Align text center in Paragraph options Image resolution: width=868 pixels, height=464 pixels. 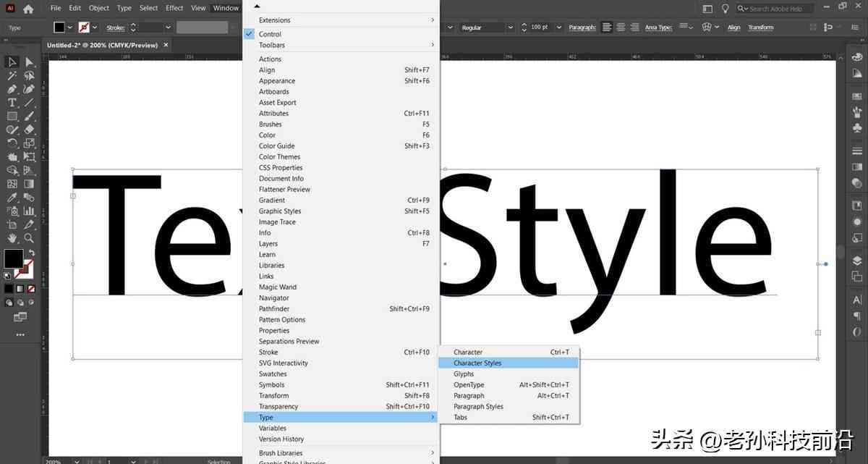point(621,28)
